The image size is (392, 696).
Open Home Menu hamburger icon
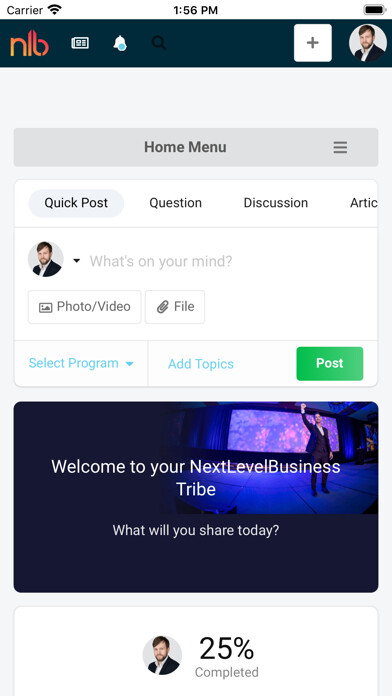(x=340, y=147)
